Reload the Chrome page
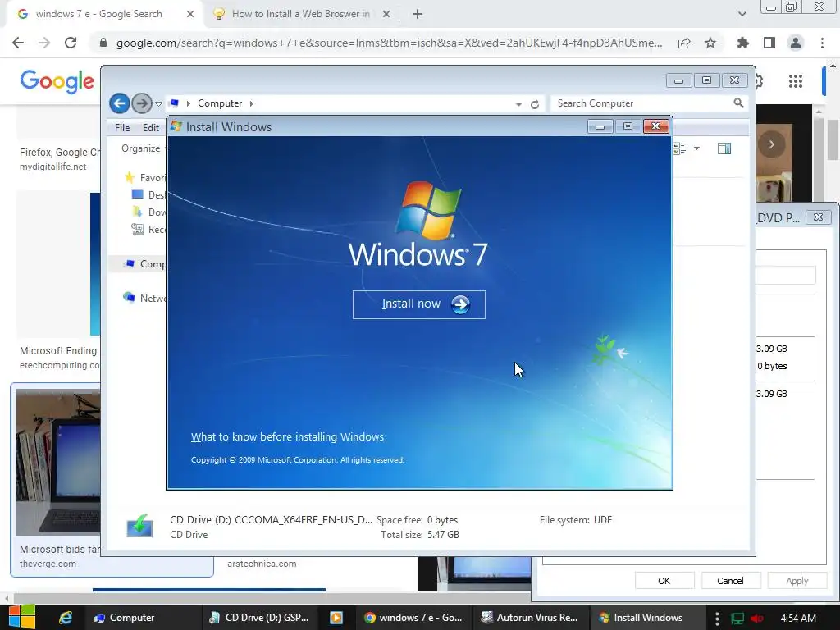This screenshot has width=840, height=630. pos(71,43)
